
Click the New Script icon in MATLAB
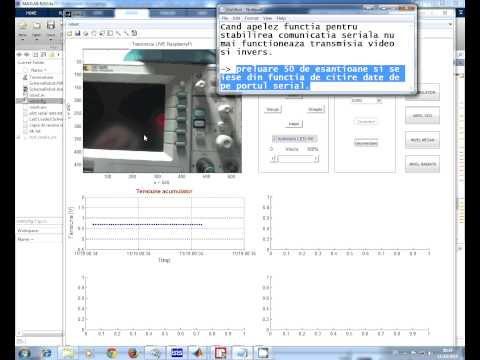[23, 26]
